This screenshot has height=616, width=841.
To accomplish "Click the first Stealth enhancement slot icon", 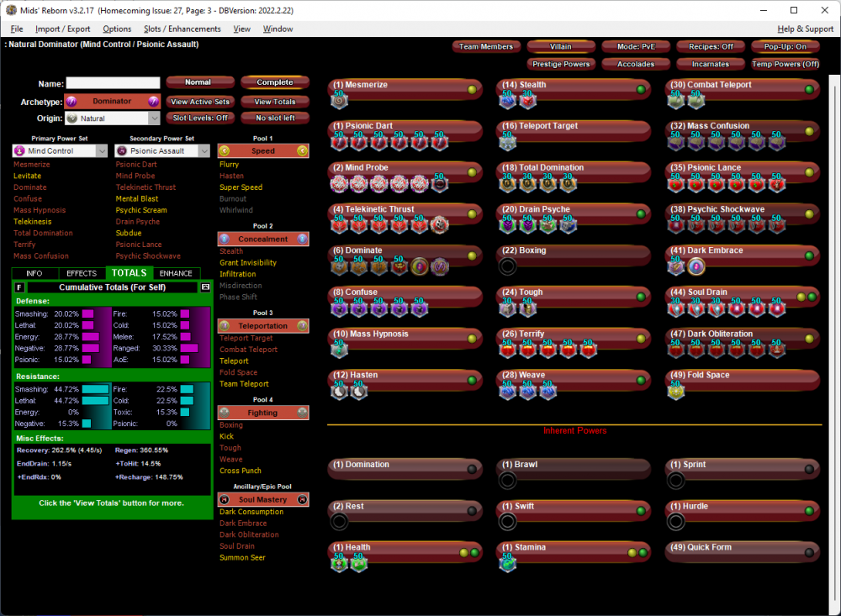I will point(507,101).
